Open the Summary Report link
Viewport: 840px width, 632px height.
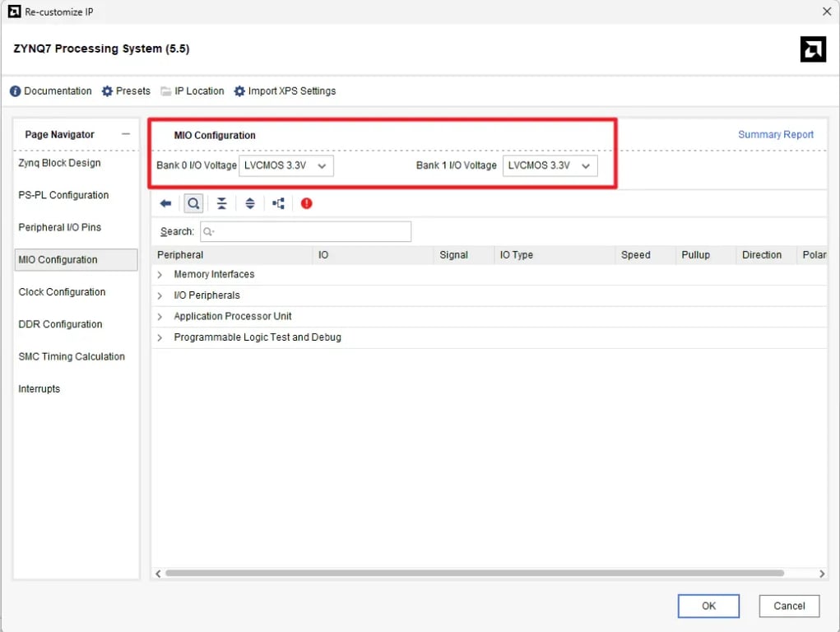775,135
